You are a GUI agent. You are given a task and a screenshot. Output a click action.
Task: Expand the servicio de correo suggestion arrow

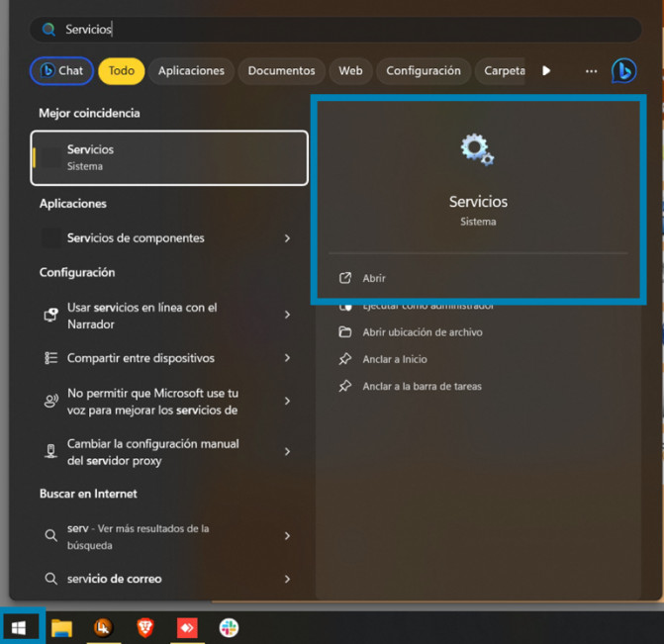click(x=287, y=579)
